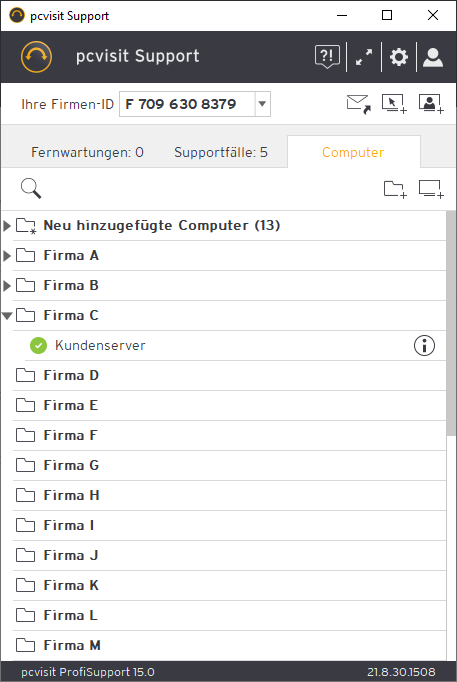Screen dimensions: 457x682
Task: Open the Firmen-ID dropdown arrow
Action: 262,104
